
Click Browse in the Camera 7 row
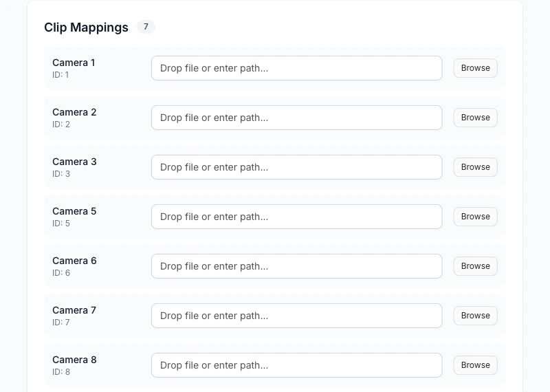(x=475, y=316)
